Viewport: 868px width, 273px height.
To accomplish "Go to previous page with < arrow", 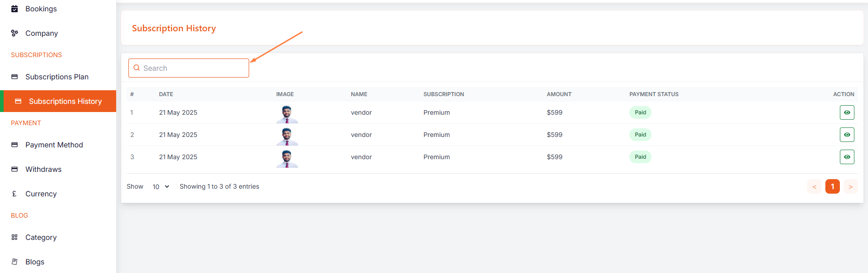I will pos(814,187).
